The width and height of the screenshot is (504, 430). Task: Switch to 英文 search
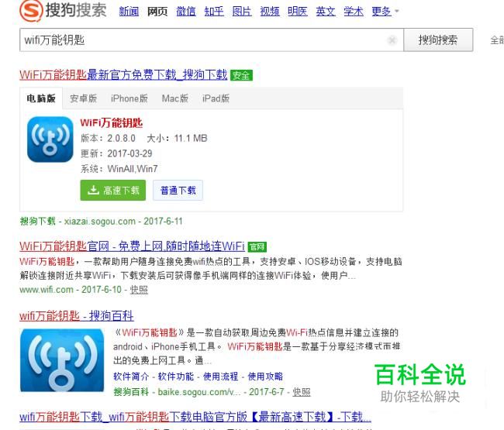tap(326, 12)
